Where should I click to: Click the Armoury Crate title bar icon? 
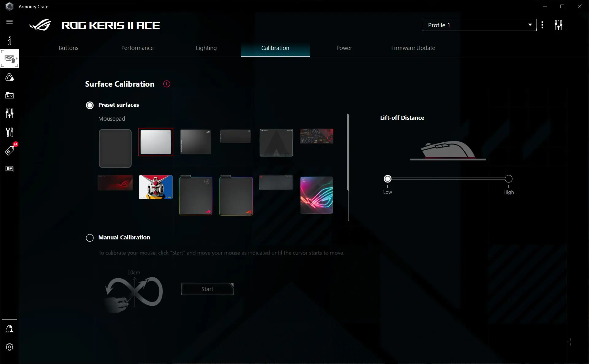coord(9,6)
